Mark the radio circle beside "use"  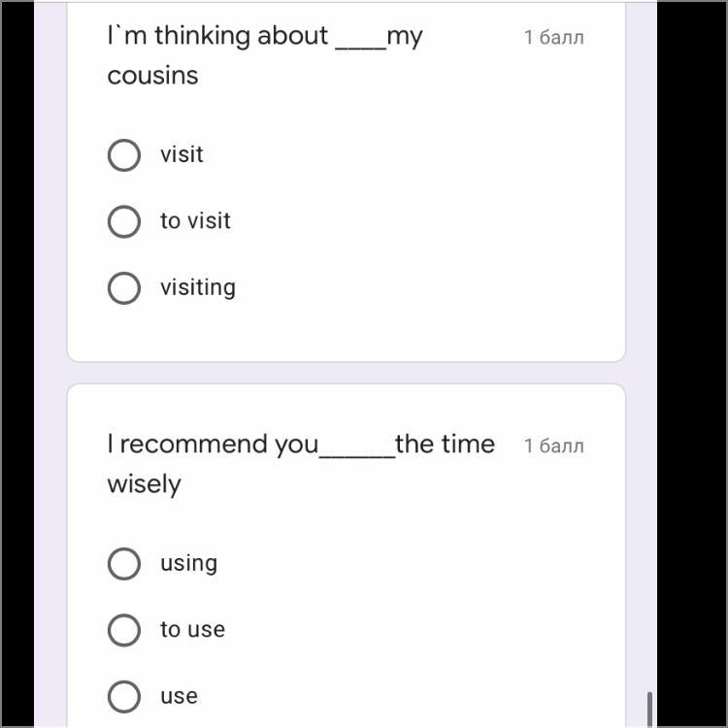123,696
